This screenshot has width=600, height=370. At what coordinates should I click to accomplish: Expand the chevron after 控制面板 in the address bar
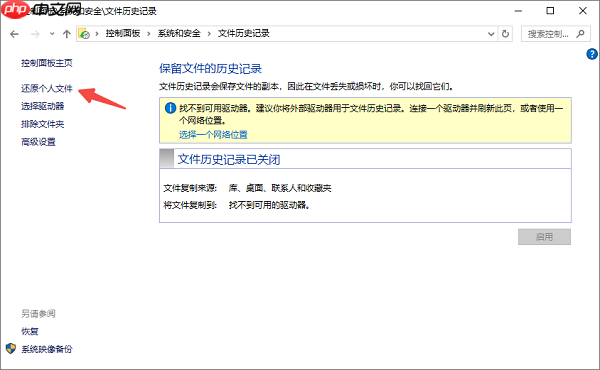pyautogui.click(x=149, y=34)
